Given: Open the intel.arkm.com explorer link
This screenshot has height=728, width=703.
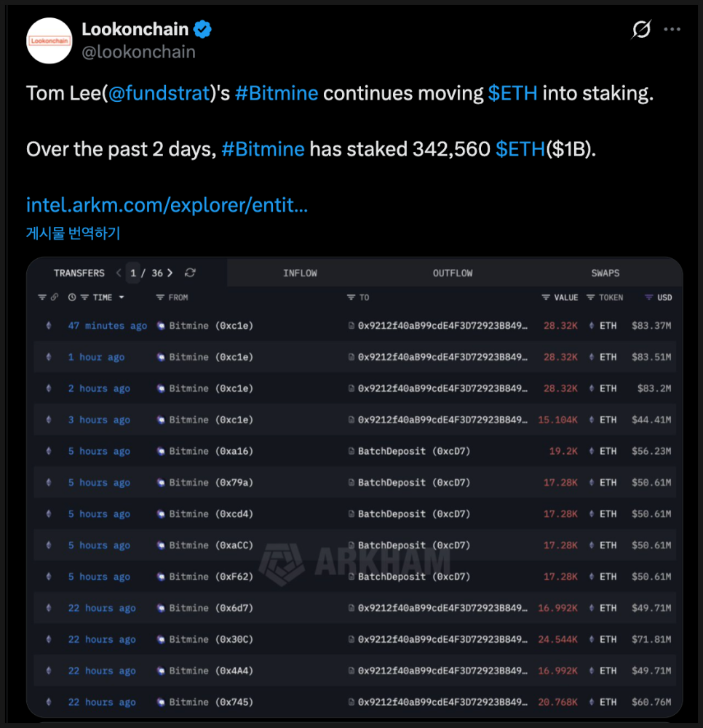Looking at the screenshot, I should click(167, 205).
